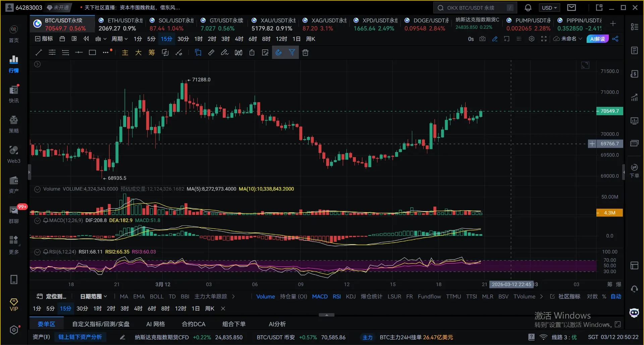Open the USD currency dropdown
The height and width of the screenshot is (345, 644).
tap(549, 8)
